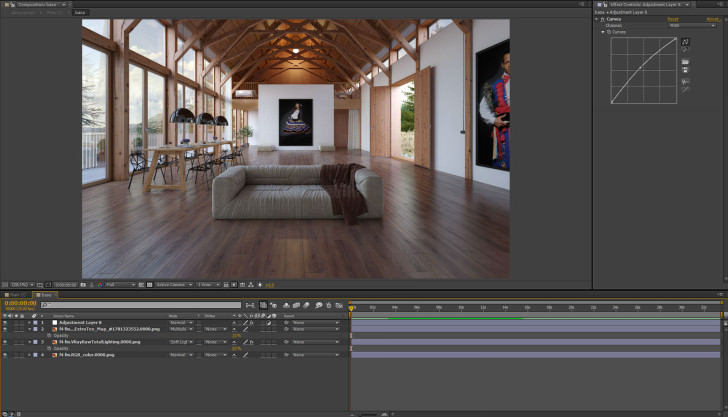The width and height of the screenshot is (728, 417).
Task: Open the Composition panel tab menu
Action: (x=64, y=4)
